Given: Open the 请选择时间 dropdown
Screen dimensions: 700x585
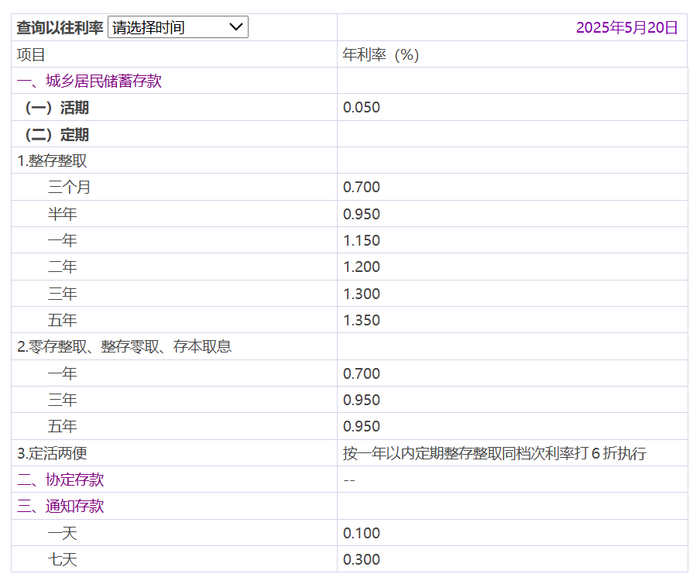Looking at the screenshot, I should pos(178,27).
